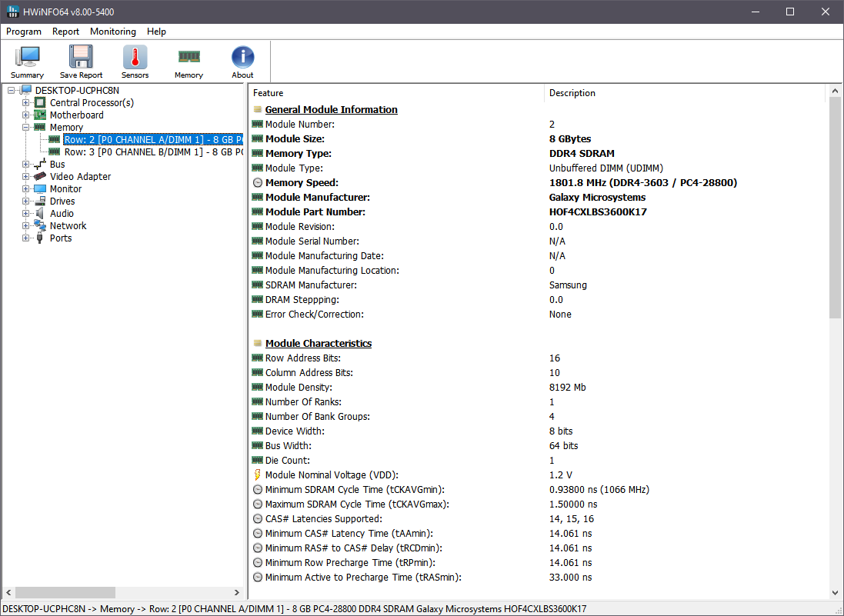Click the Memory Speed clock icon
This screenshot has width=844, height=616.
[x=257, y=183]
